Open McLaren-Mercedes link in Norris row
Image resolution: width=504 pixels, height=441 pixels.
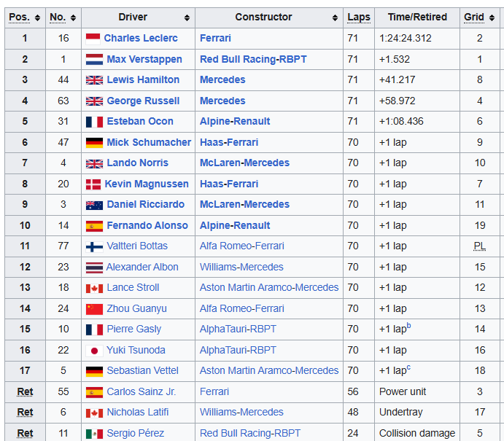point(244,163)
